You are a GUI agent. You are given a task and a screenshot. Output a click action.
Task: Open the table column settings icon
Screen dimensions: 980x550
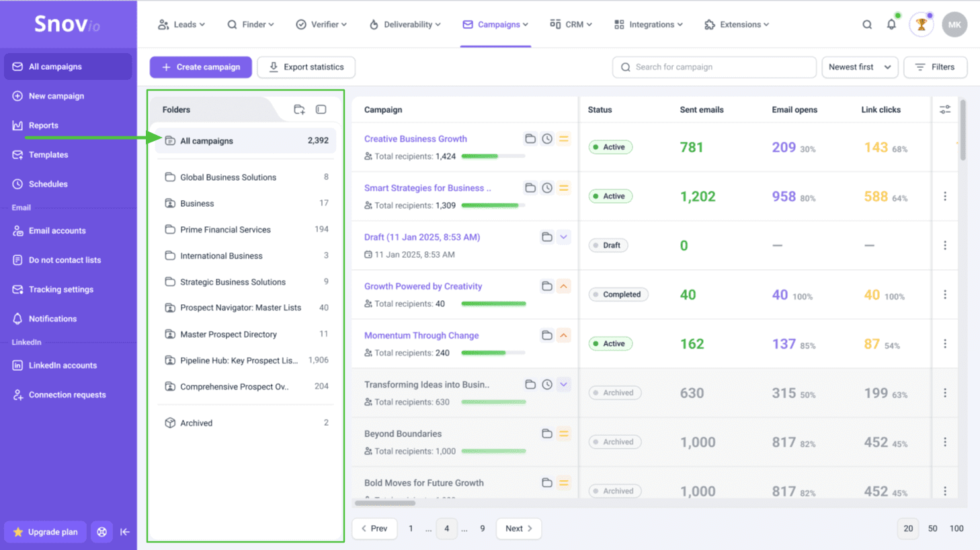945,109
